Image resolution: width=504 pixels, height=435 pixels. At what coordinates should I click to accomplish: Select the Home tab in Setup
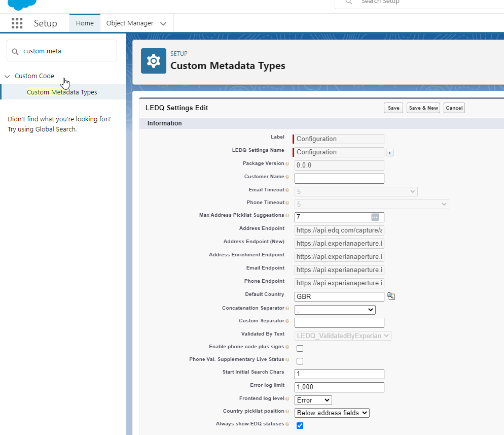pyautogui.click(x=85, y=23)
